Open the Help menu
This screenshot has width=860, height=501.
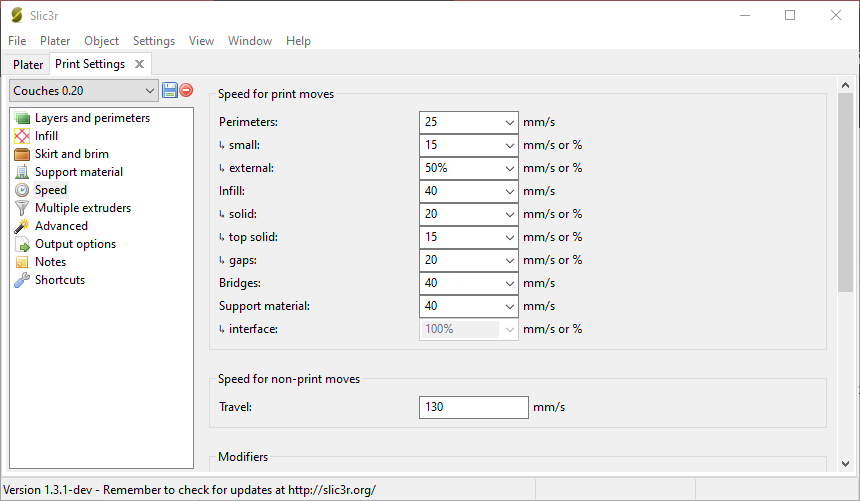298,41
